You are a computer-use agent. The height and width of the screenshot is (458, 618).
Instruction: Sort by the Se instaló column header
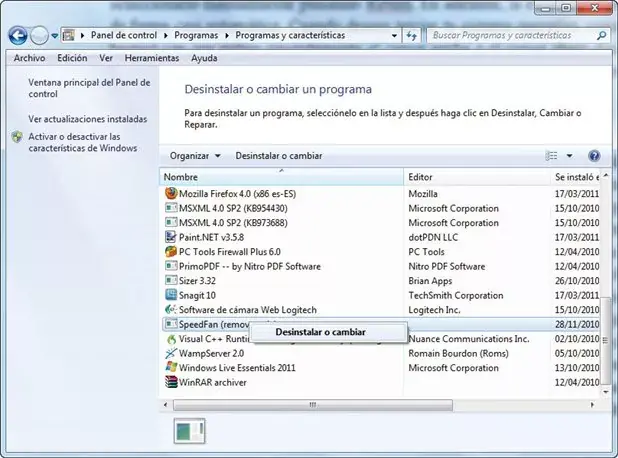[575, 177]
